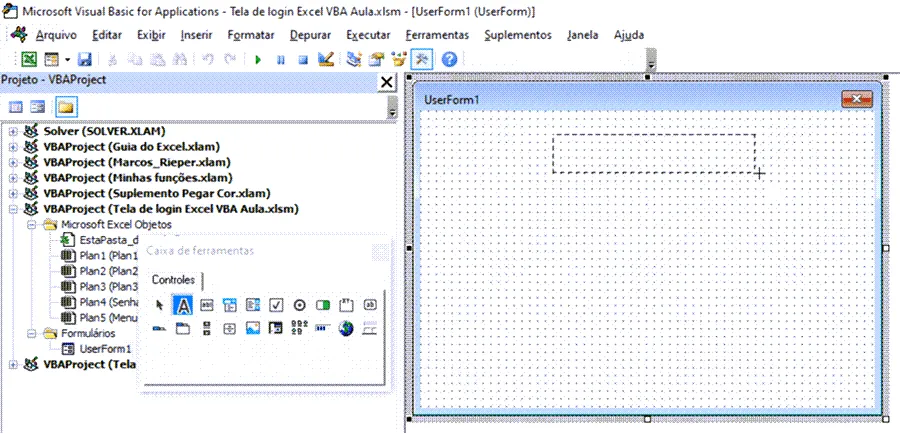Screen dimensions: 900x434
Task: Click the View Object icon in Project pane
Action: pyautogui.click(x=38, y=107)
